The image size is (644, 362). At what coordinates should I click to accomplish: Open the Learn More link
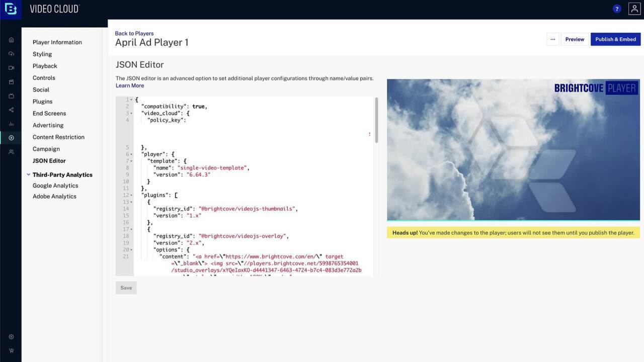point(130,85)
